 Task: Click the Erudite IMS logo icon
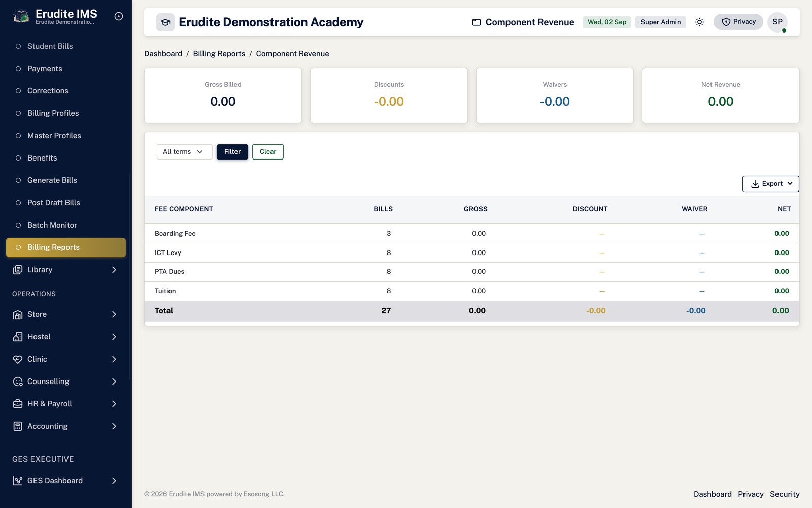click(21, 16)
